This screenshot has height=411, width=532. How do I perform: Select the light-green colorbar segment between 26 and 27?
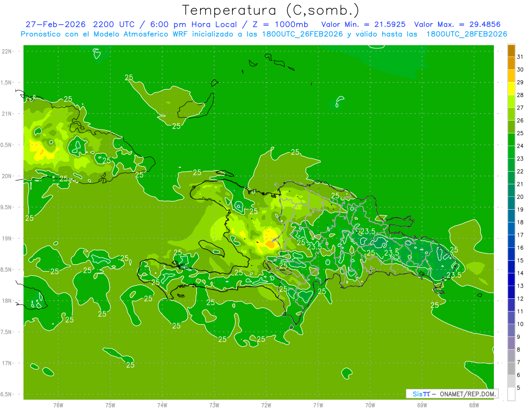tap(511, 114)
